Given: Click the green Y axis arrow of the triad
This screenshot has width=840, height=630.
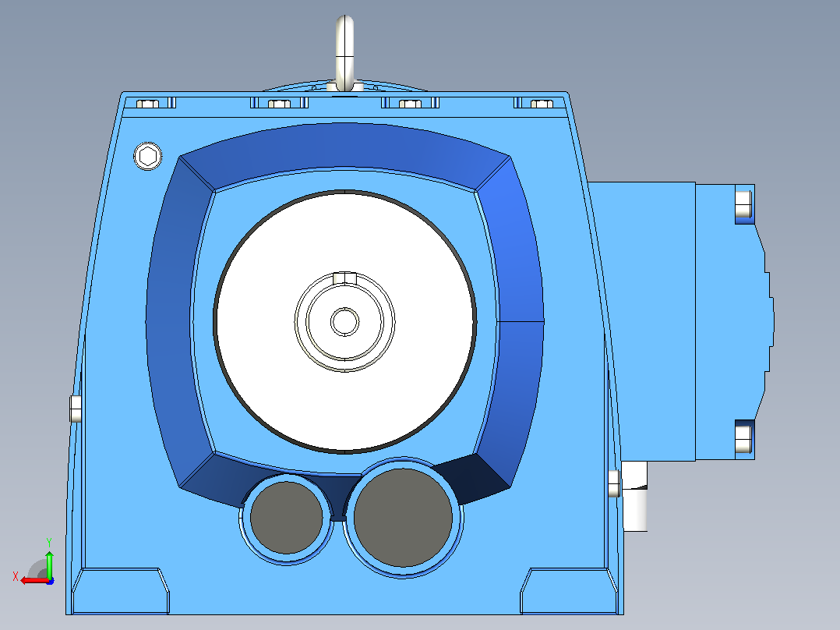Looking at the screenshot, I should click(49, 564).
